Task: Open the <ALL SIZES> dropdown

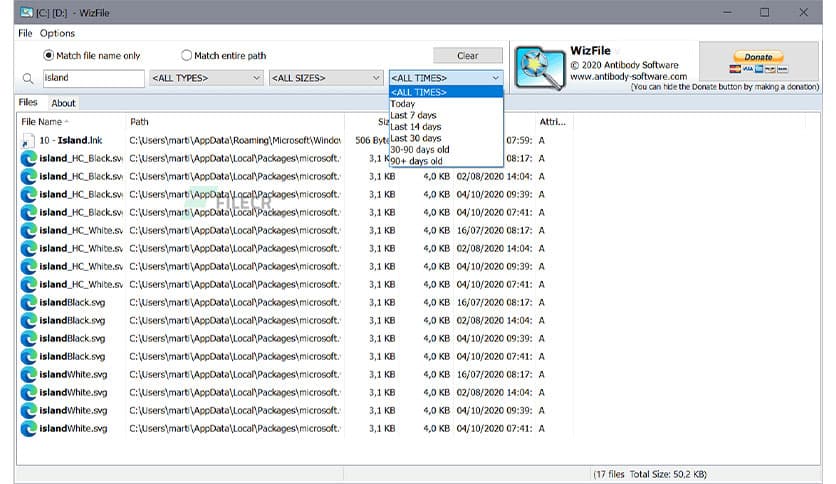Action: tap(326, 78)
